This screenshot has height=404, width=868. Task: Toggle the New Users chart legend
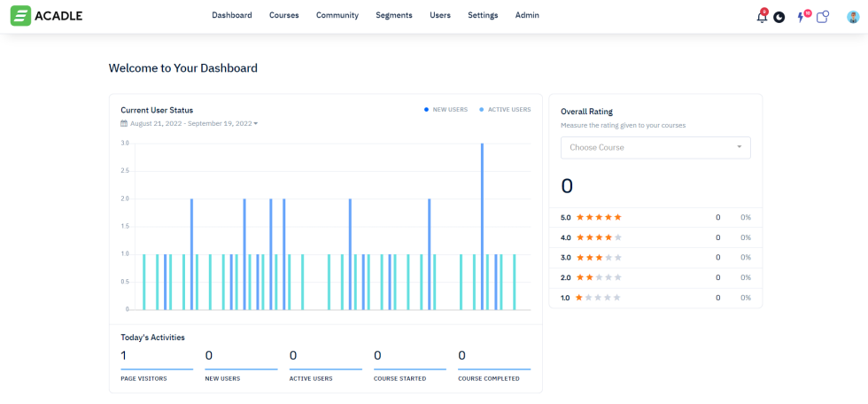pos(446,110)
